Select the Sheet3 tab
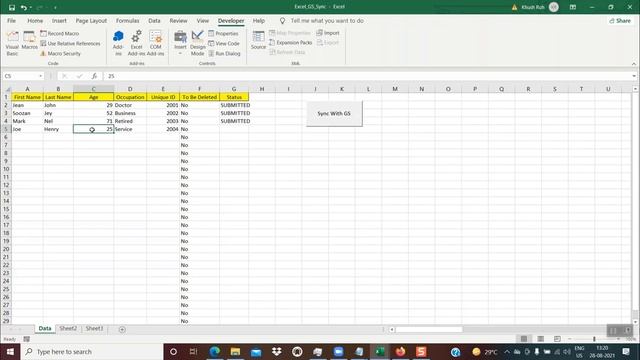This screenshot has width=640, height=360. [x=94, y=329]
